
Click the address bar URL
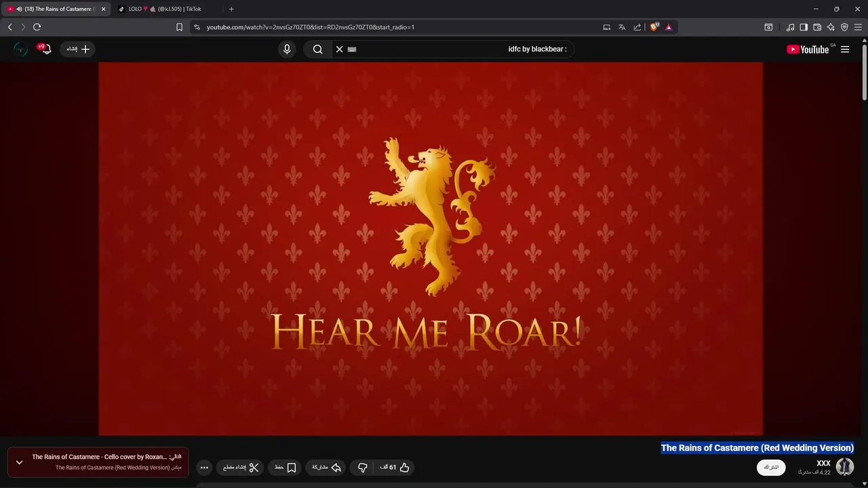click(311, 27)
